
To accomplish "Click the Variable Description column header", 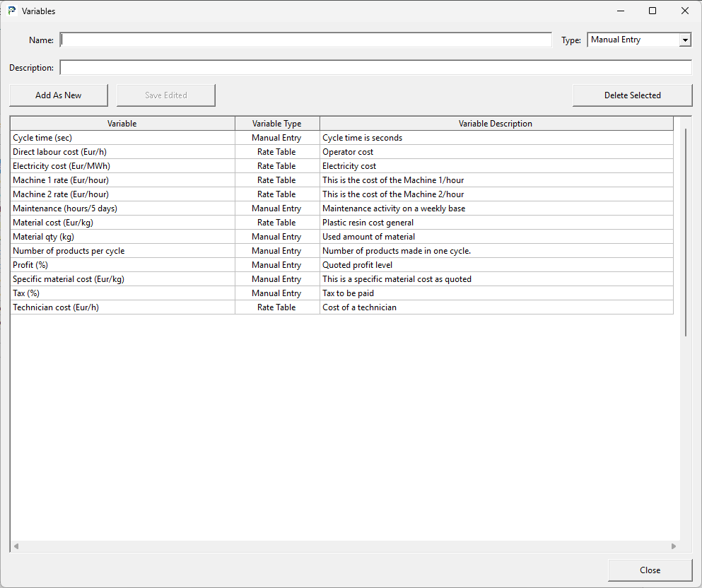I will pyautogui.click(x=495, y=124).
